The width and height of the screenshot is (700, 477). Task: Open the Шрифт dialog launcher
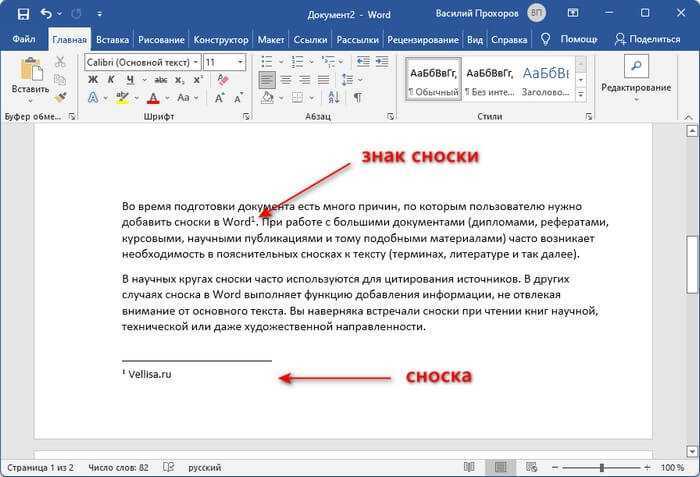pos(246,117)
